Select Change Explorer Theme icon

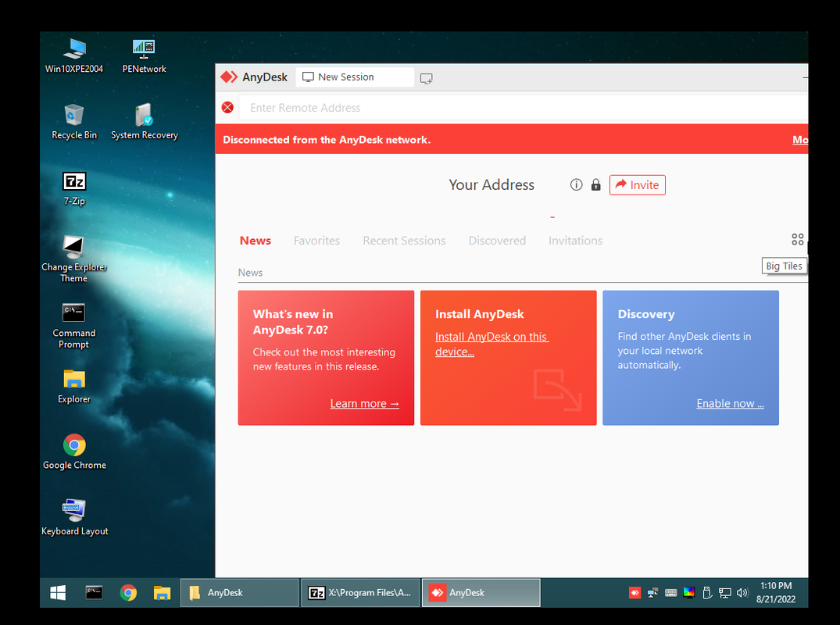(74, 259)
